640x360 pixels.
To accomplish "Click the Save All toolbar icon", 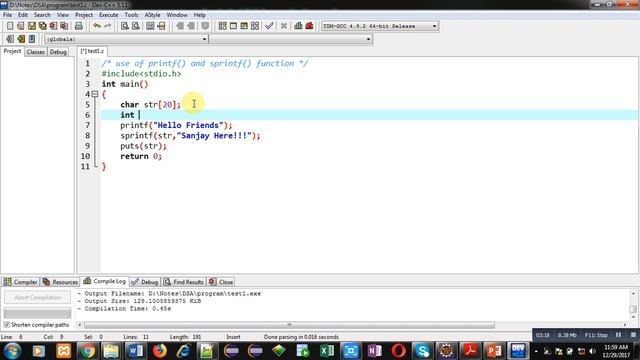I will tap(42, 26).
